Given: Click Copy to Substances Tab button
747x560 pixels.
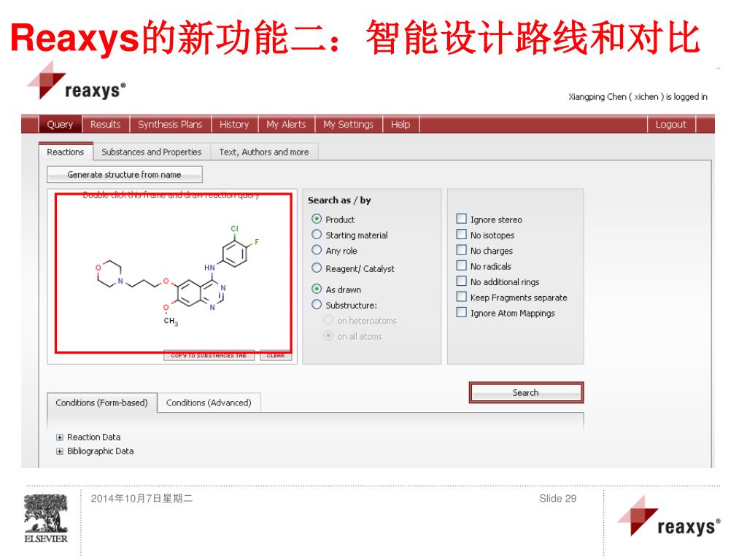Looking at the screenshot, I should (x=209, y=356).
